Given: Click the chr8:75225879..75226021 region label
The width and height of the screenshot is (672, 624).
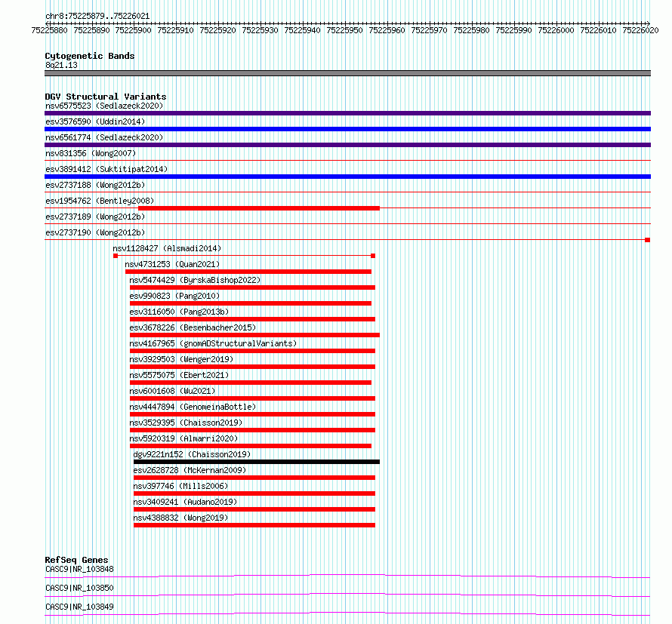Looking at the screenshot, I should coord(97,16).
